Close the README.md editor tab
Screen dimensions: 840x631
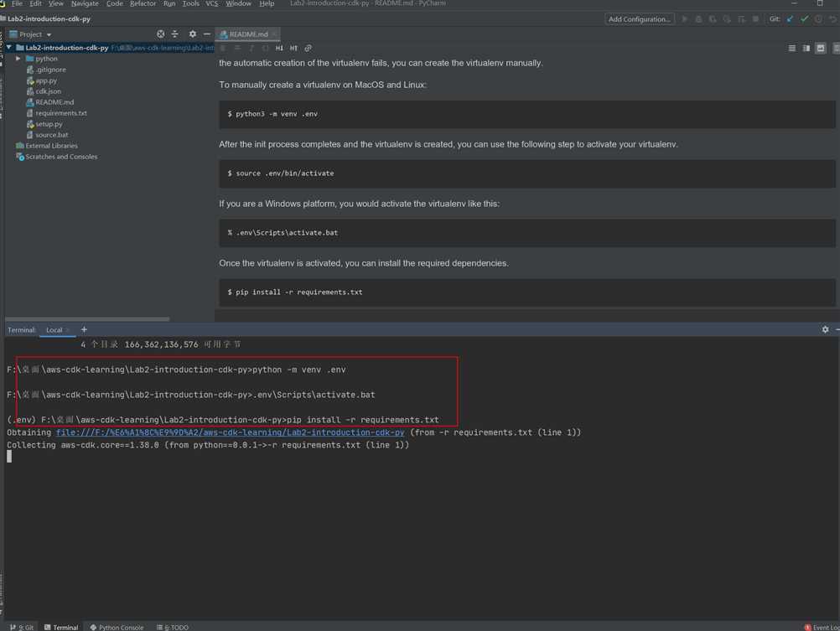(x=274, y=34)
